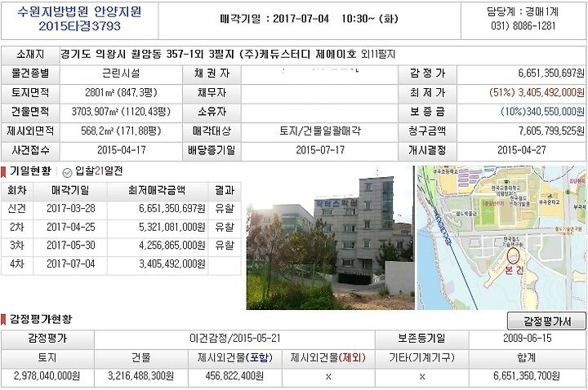Click building area 3703.907㎡ (1120.43평)
588x390 pixels.
(121, 112)
